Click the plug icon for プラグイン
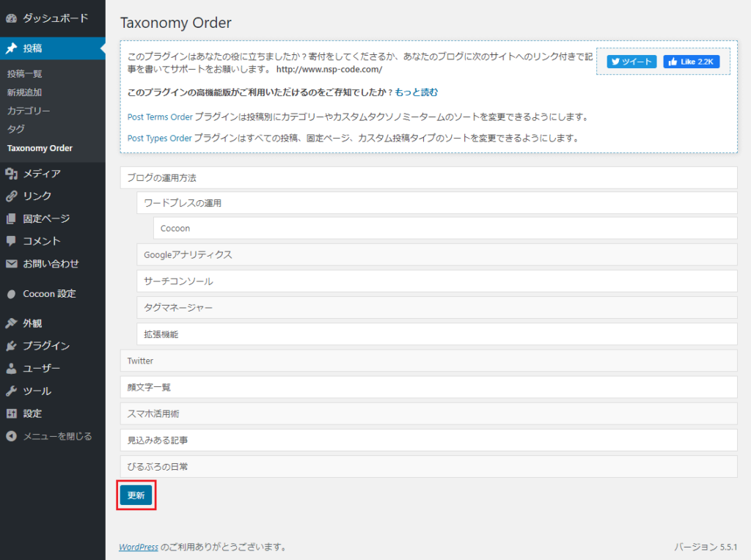Screen dimensions: 751x560 point(12,346)
